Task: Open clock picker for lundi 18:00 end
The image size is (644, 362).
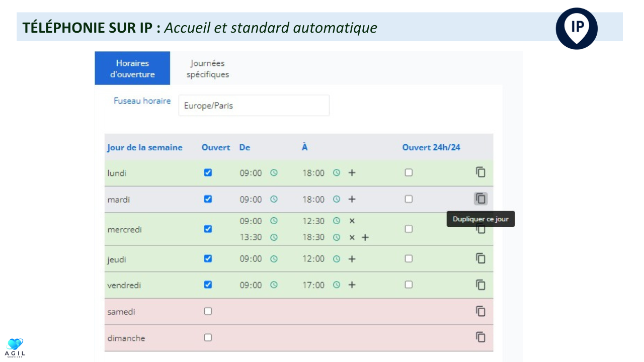Action: 337,172
